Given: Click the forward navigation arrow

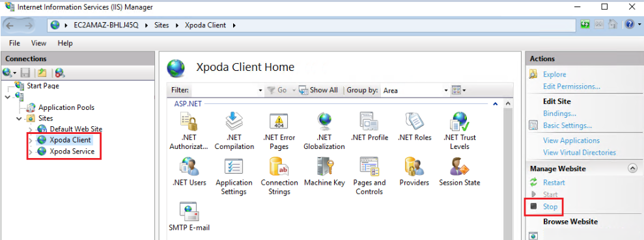Looking at the screenshot, I should [x=29, y=25].
